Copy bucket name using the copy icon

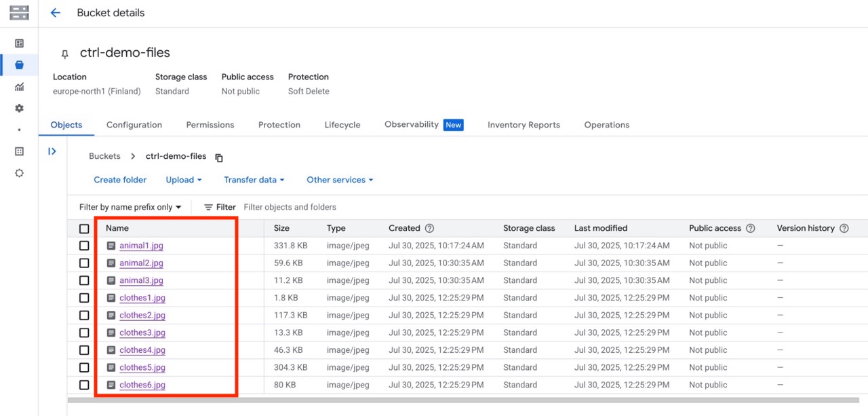click(219, 157)
